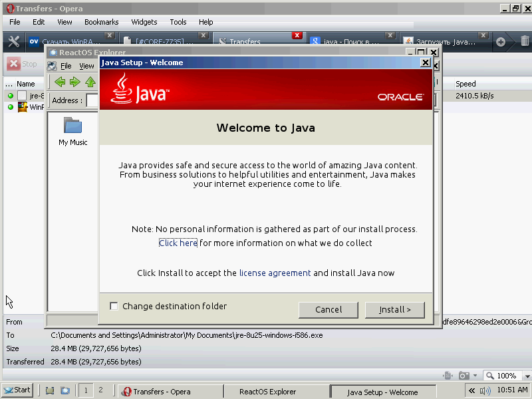This screenshot has height=399, width=532.
Task: Click the explorer quick launch icon
Action: pos(65,391)
